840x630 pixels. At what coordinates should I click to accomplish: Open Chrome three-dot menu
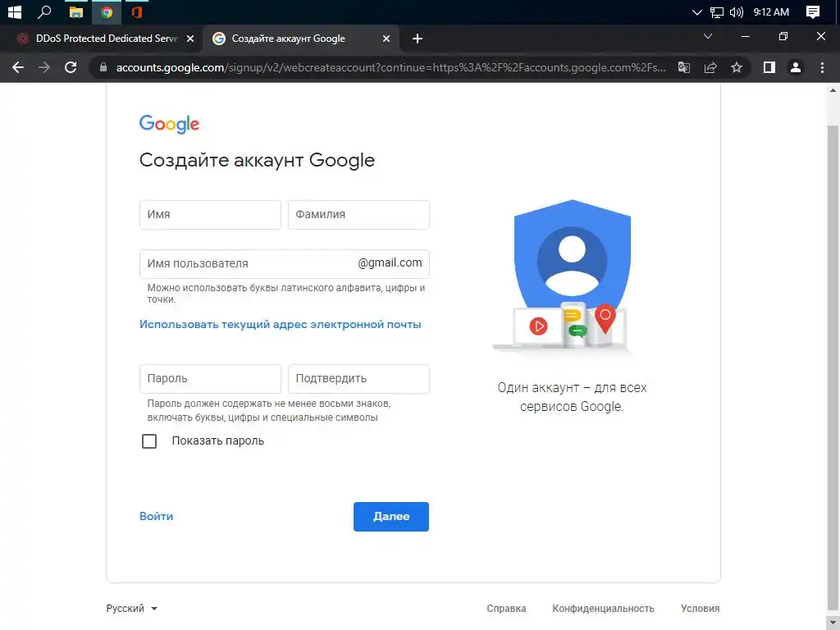click(x=822, y=67)
